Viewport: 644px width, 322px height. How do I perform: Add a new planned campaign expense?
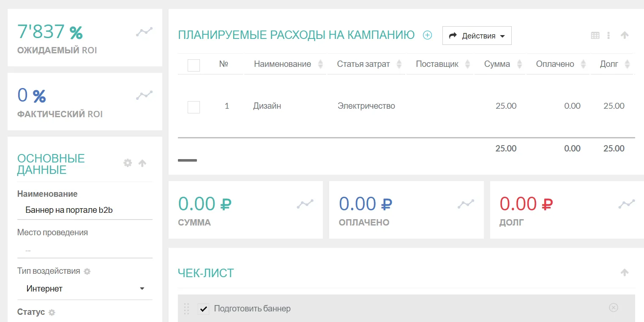pos(427,35)
